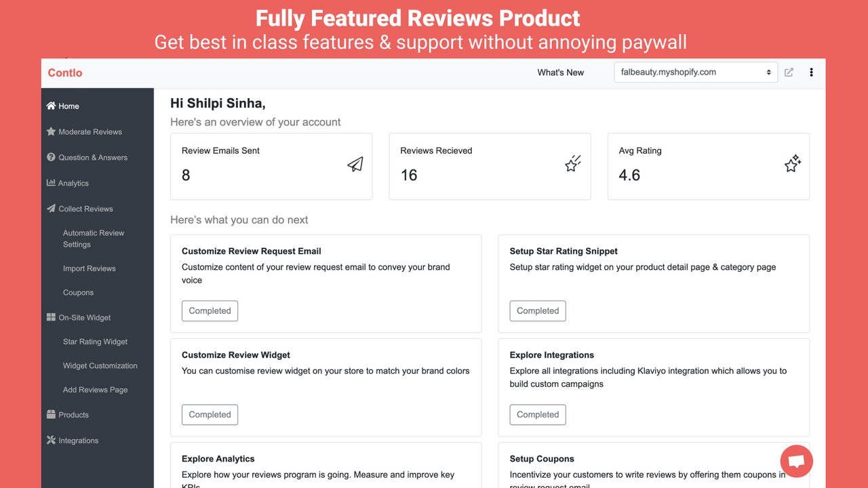Click the Question & Answers icon
Screen dimensions: 868x488
50,157
